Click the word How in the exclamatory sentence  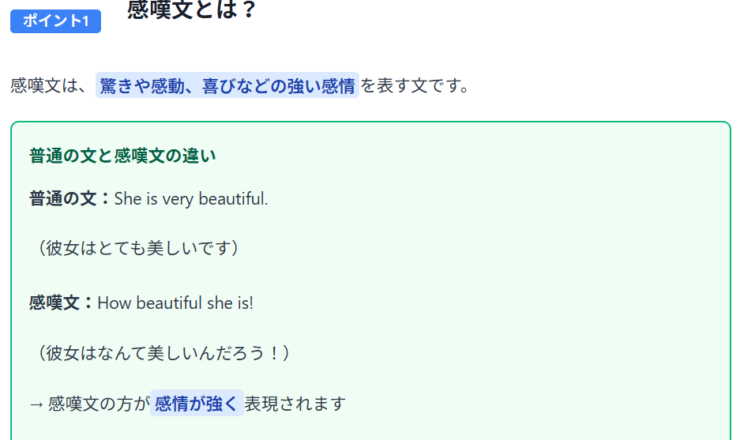click(114, 302)
